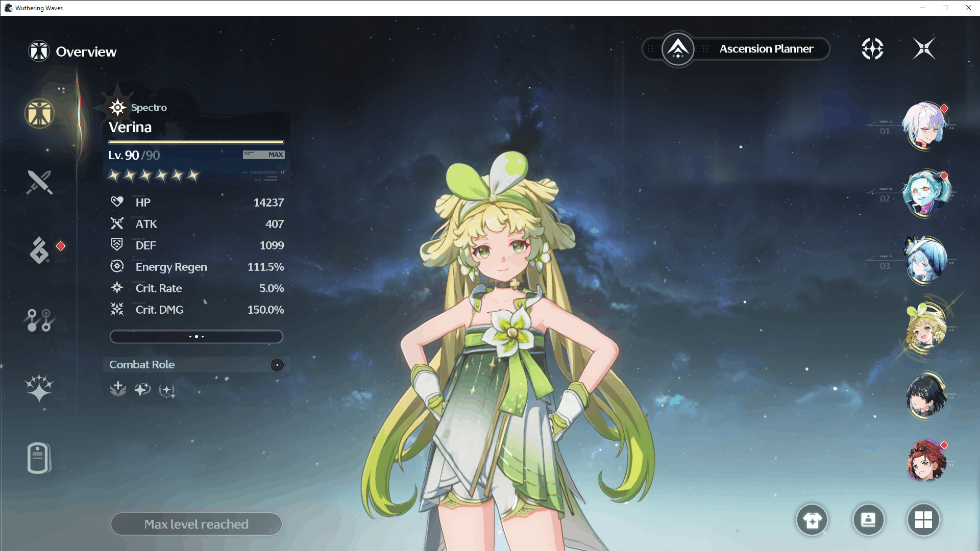This screenshot has width=980, height=551.
Task: Click the Crit. Rate value 5.0%
Action: tap(272, 288)
